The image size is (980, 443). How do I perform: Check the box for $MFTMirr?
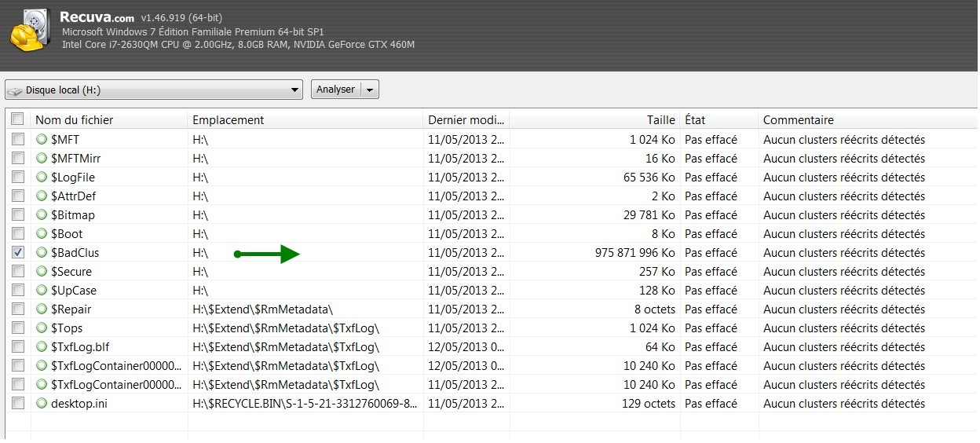click(x=18, y=159)
